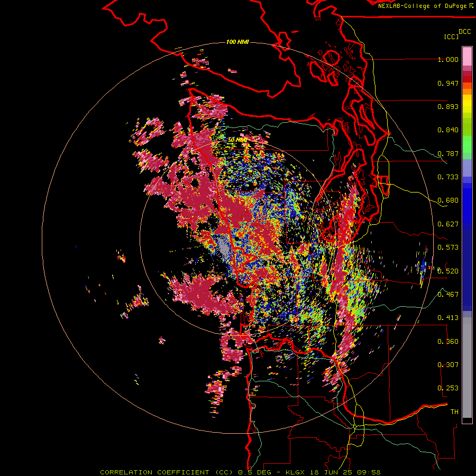
Task: Click the 0.680 scale value
Action: (x=448, y=200)
